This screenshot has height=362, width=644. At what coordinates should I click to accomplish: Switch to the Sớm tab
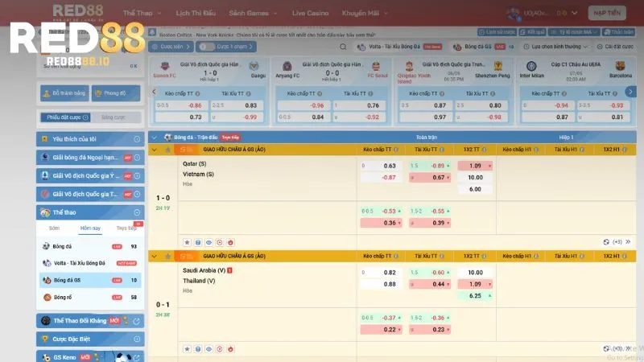[54, 228]
